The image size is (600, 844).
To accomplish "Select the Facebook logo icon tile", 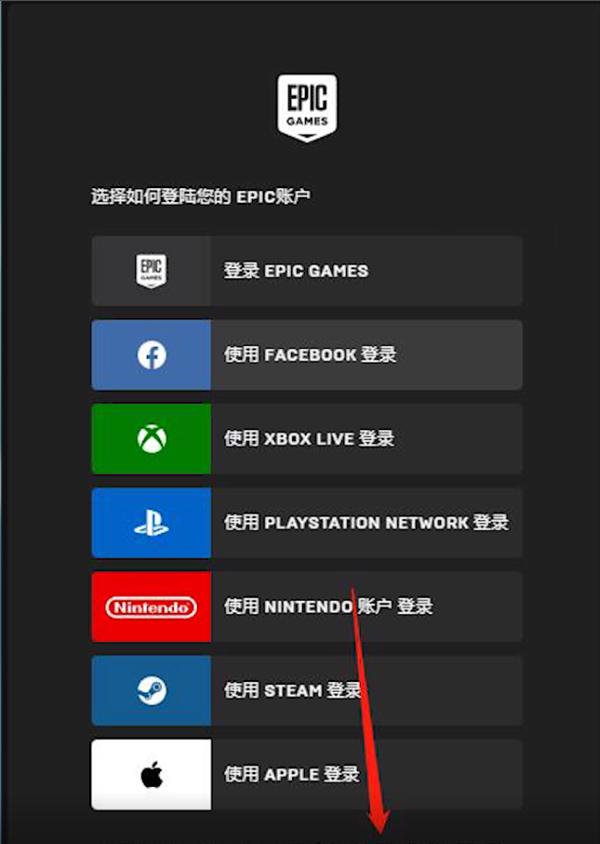I will coord(151,355).
